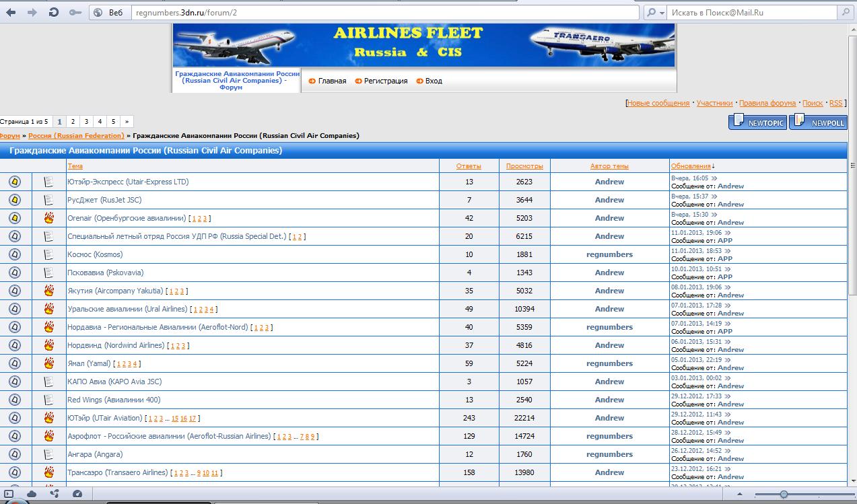Create a topic with the NEW TOPIC button

758,122
